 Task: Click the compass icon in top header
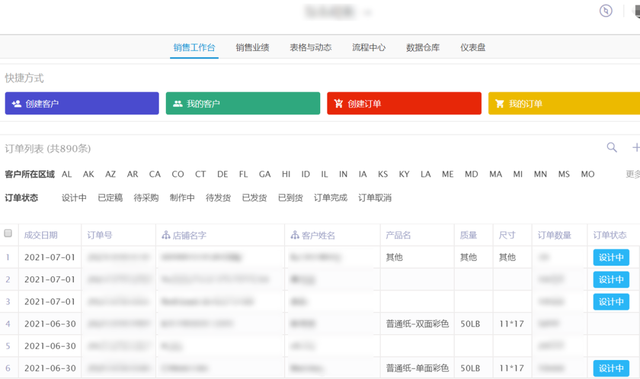click(606, 11)
